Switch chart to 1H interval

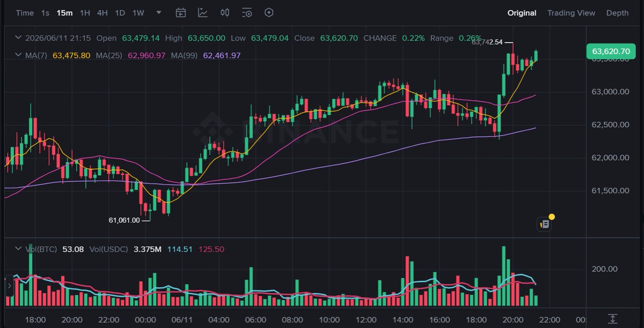pyautogui.click(x=85, y=13)
